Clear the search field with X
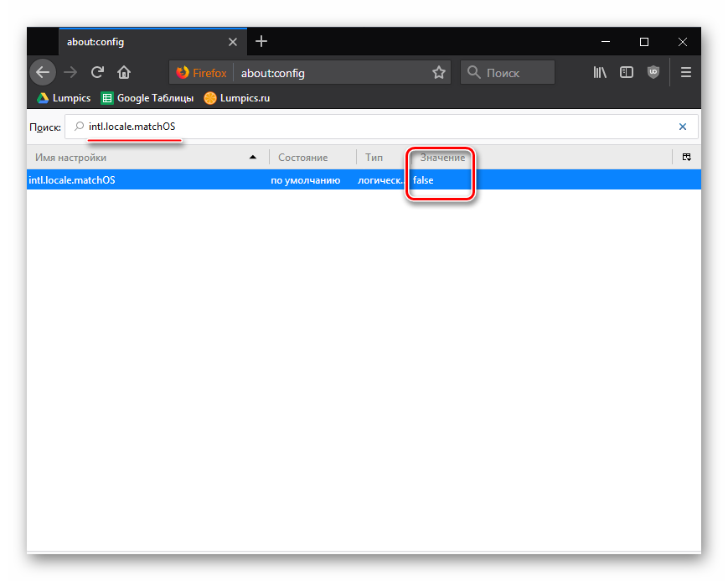 click(x=682, y=127)
